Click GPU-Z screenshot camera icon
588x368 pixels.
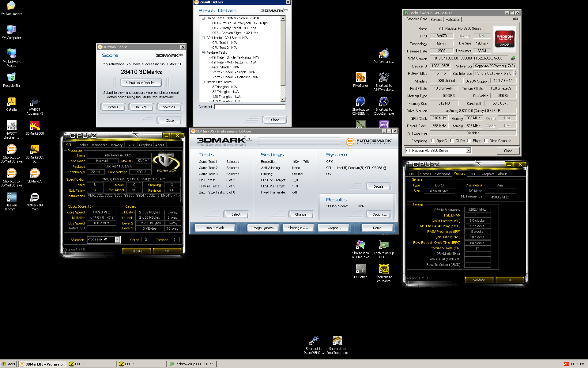[516, 19]
